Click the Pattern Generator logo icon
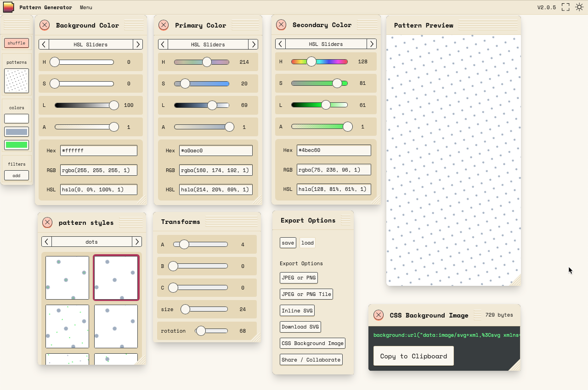Image resolution: width=588 pixels, height=390 pixels. [8, 7]
